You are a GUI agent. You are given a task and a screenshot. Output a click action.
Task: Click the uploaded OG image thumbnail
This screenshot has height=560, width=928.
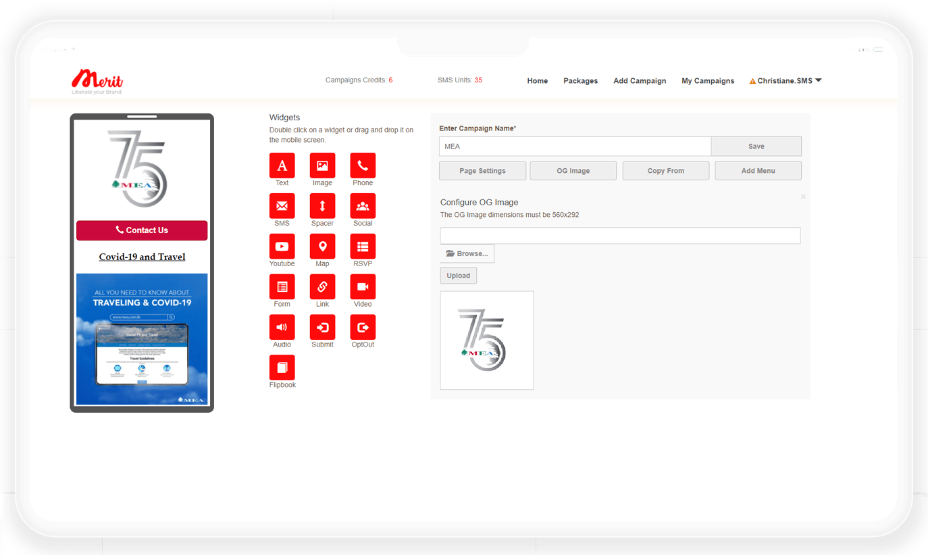[x=486, y=340]
